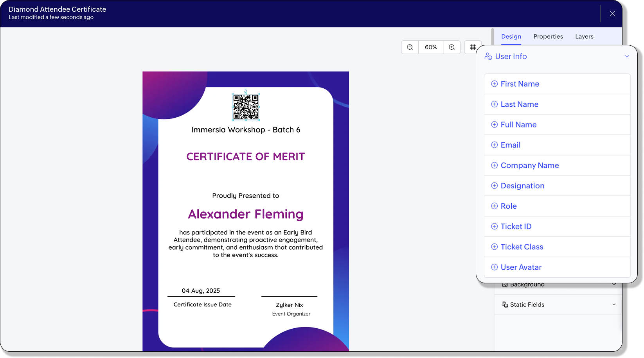
Task: Click the plus icon for Last Name
Action: pos(495,104)
